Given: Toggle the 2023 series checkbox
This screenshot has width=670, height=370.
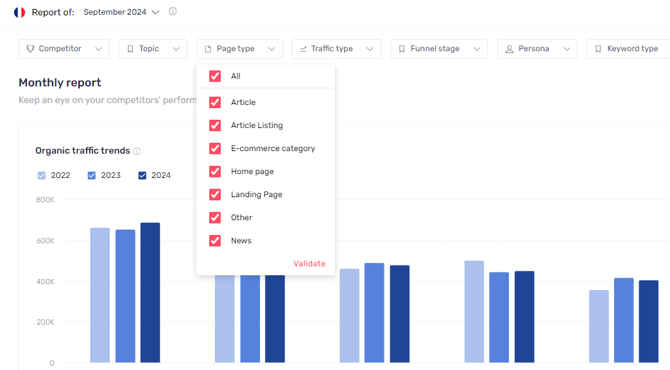Looking at the screenshot, I should (91, 175).
